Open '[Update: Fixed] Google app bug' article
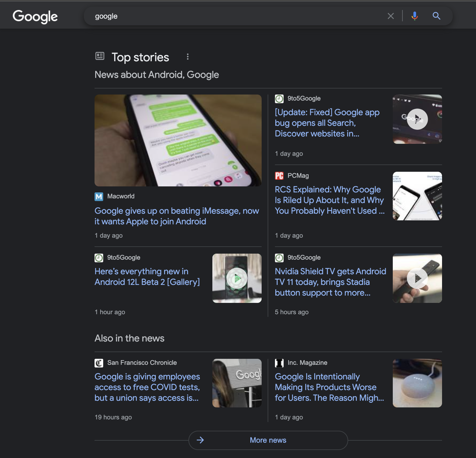The image size is (476, 458). point(327,123)
